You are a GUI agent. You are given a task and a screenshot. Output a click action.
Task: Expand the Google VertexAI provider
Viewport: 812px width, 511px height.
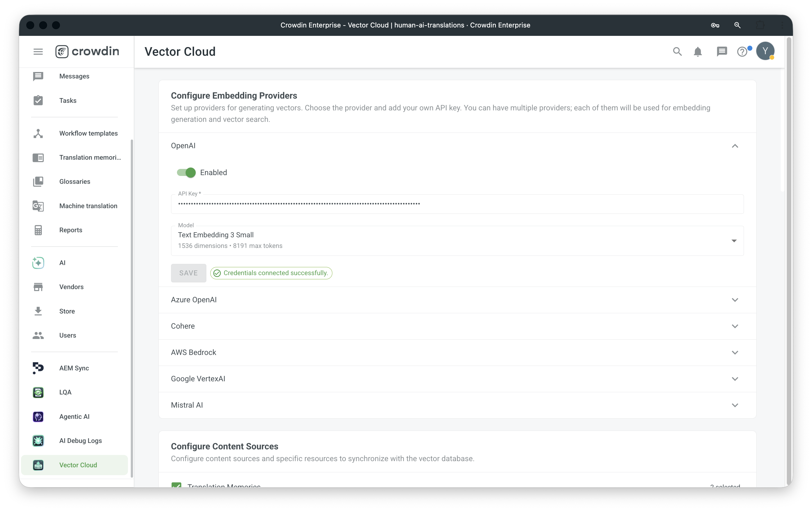[735, 379]
